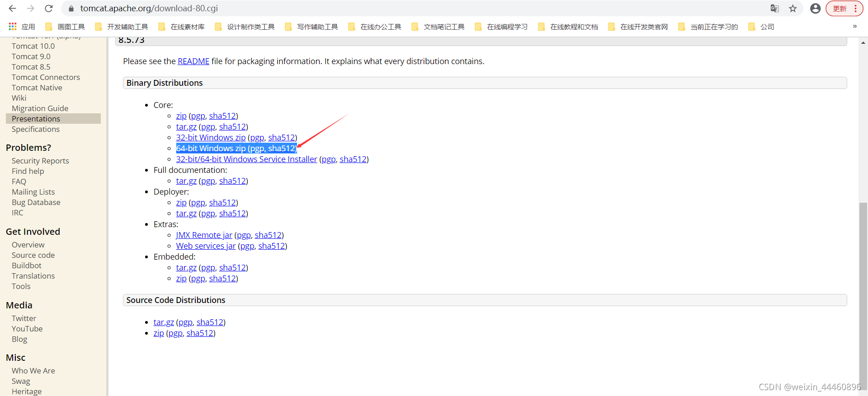Open sha512 for Service Installer
868x396 pixels.
pyautogui.click(x=353, y=159)
